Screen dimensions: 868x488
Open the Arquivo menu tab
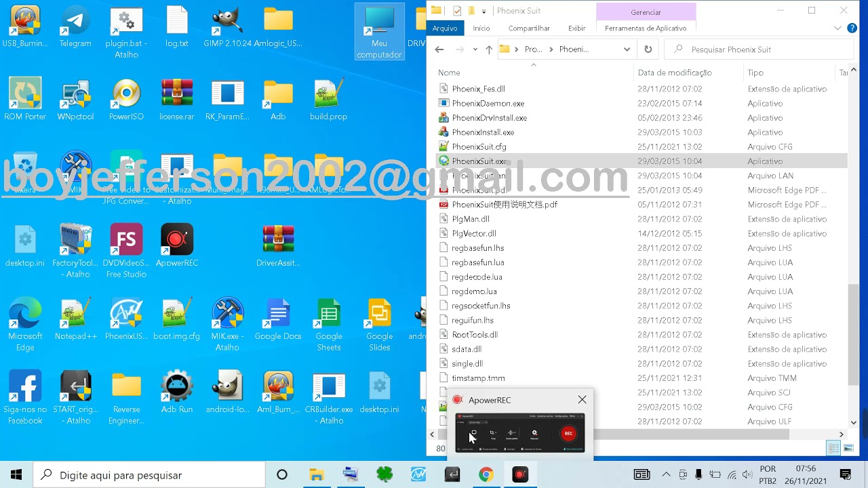445,28
